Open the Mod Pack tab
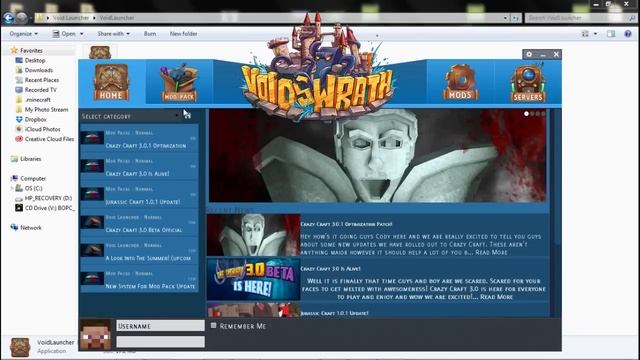This screenshot has height=360, width=640. point(179,82)
